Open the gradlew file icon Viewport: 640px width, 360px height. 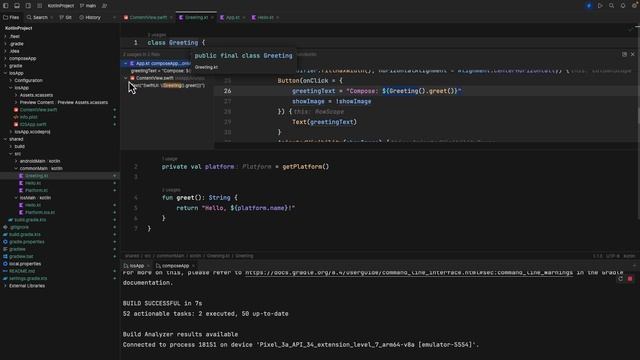(x=5, y=249)
